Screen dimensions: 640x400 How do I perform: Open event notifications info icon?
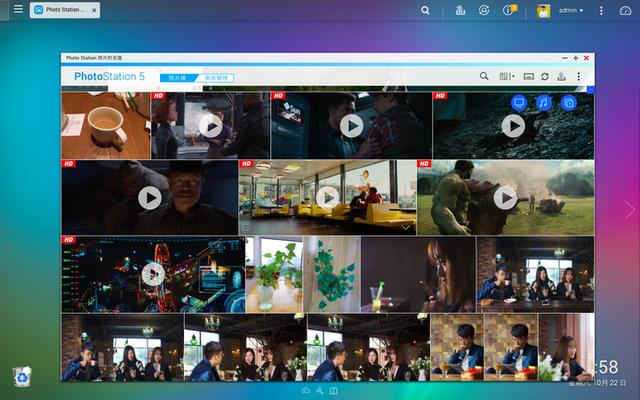[509, 10]
